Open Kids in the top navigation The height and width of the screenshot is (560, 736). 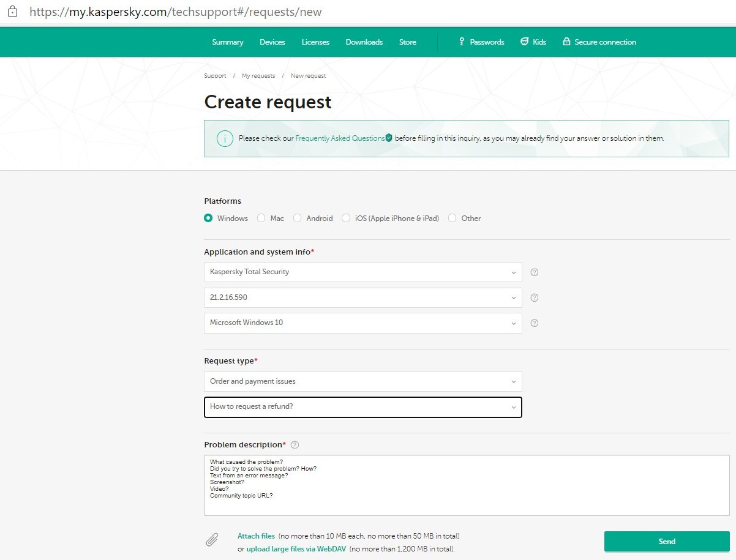(533, 42)
